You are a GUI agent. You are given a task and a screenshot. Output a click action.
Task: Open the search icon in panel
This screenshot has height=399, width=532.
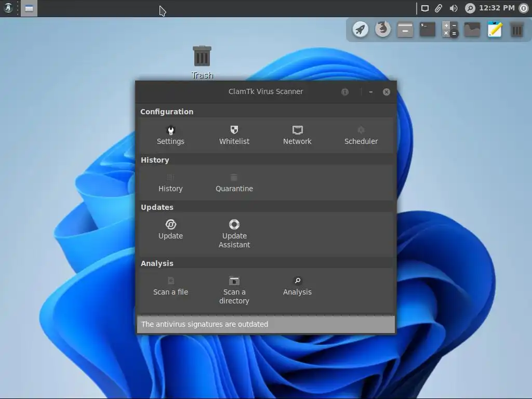click(470, 8)
